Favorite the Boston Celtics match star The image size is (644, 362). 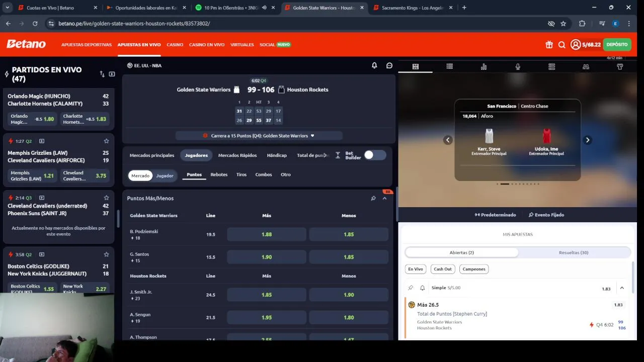pyautogui.click(x=106, y=254)
